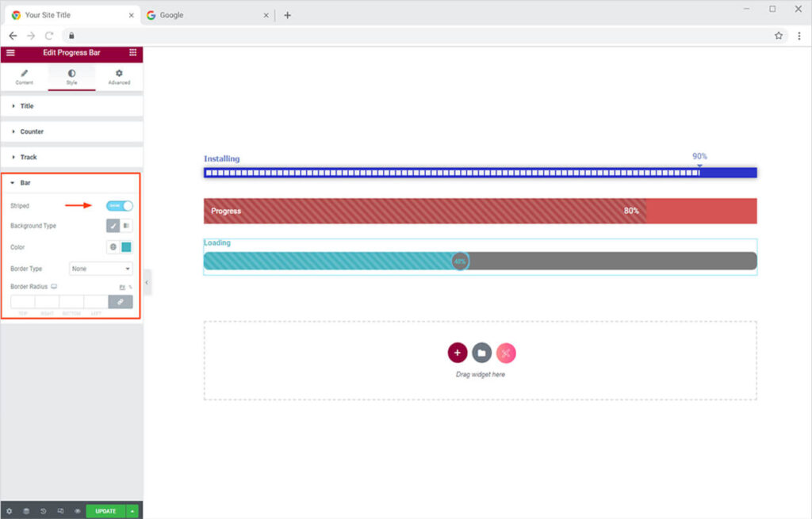Click the Responsive Mode icon
The image size is (812, 519).
click(x=60, y=511)
